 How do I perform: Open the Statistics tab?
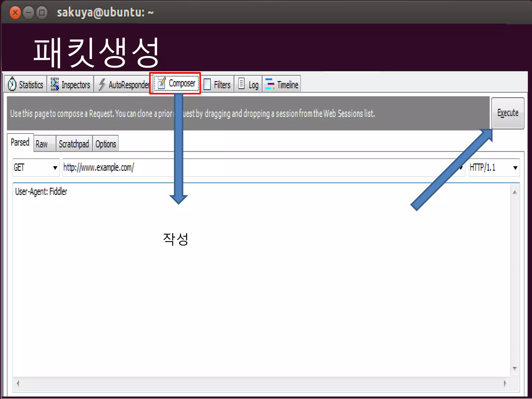[25, 84]
